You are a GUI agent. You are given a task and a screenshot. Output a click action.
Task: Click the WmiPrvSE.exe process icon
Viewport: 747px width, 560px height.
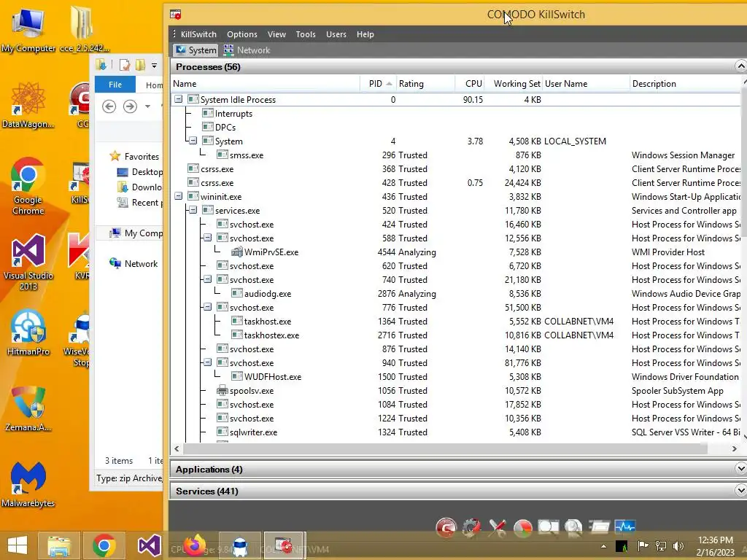[x=237, y=252]
